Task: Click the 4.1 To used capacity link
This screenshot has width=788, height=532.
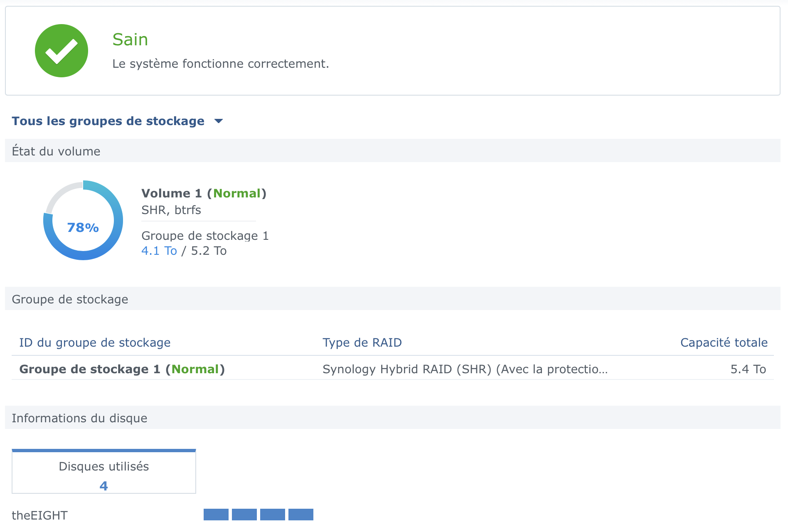Action: pos(159,251)
